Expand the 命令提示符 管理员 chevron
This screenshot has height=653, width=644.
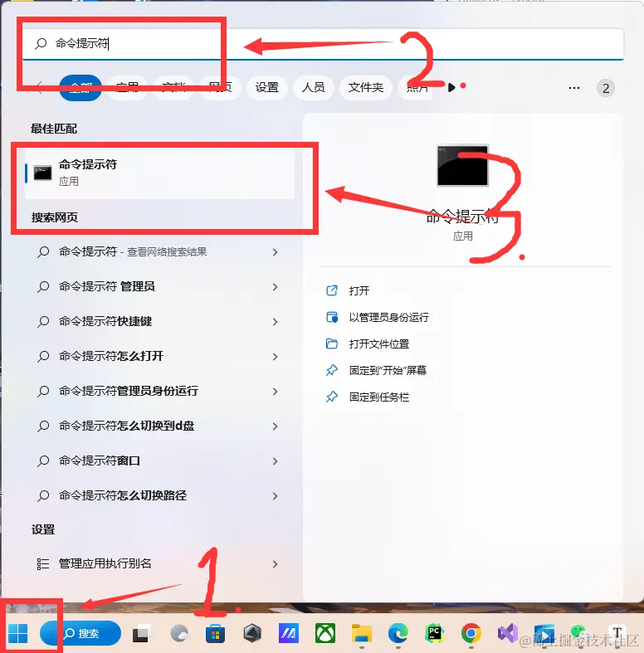tap(275, 287)
